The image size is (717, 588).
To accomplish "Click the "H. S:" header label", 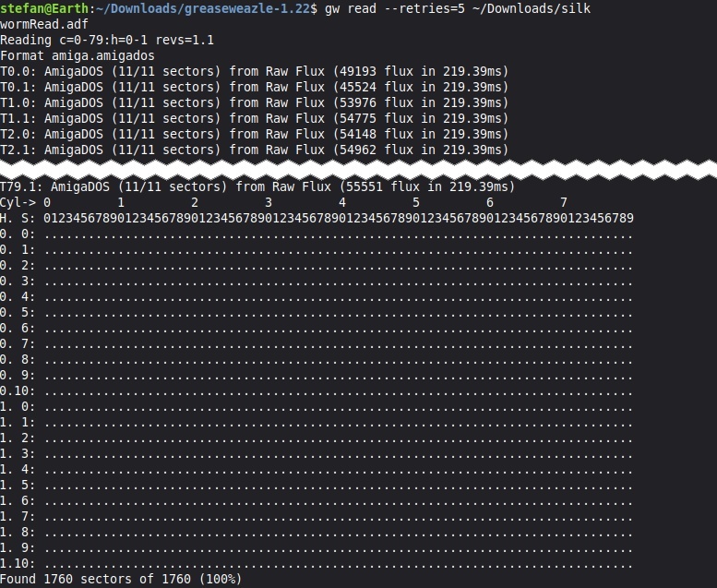I will [18, 218].
